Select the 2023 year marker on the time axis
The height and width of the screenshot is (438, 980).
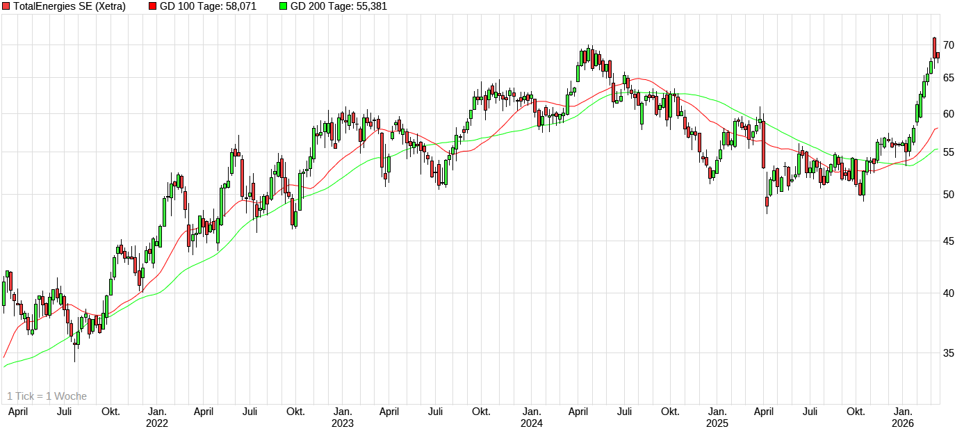coord(342,423)
